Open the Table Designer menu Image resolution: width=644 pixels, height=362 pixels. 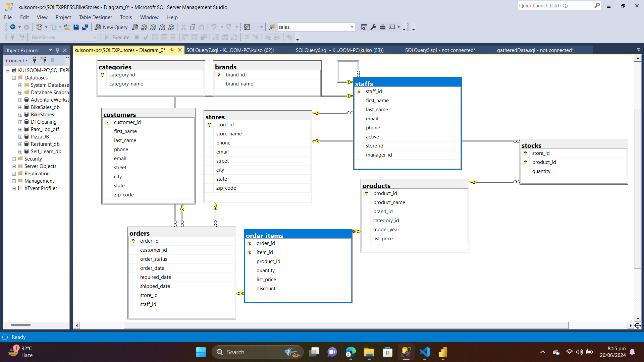[x=96, y=17]
